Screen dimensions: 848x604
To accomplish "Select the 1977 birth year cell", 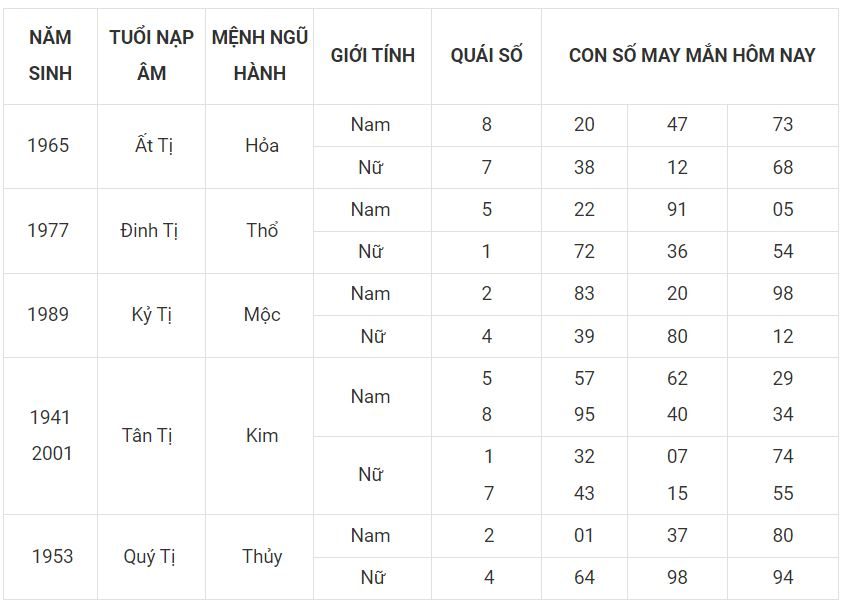I will tap(49, 230).
